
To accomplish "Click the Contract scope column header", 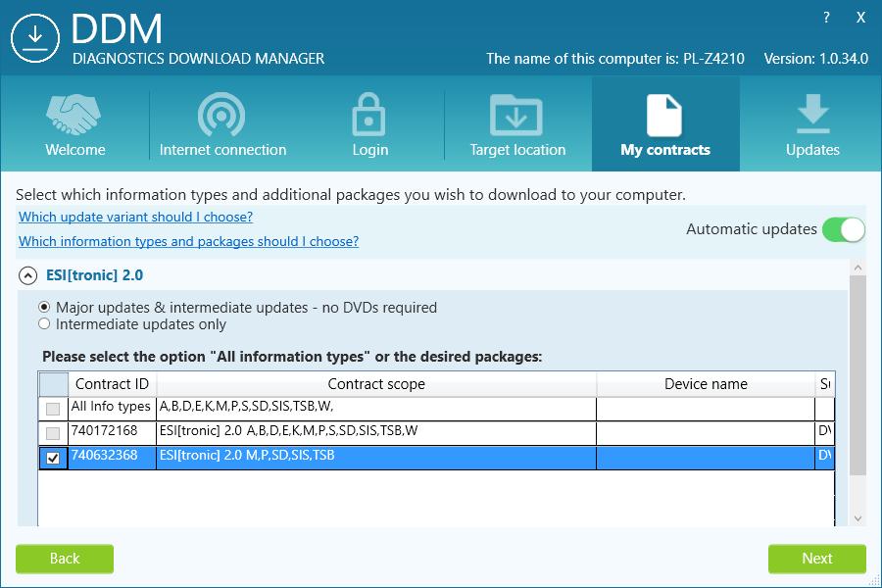I will [376, 384].
